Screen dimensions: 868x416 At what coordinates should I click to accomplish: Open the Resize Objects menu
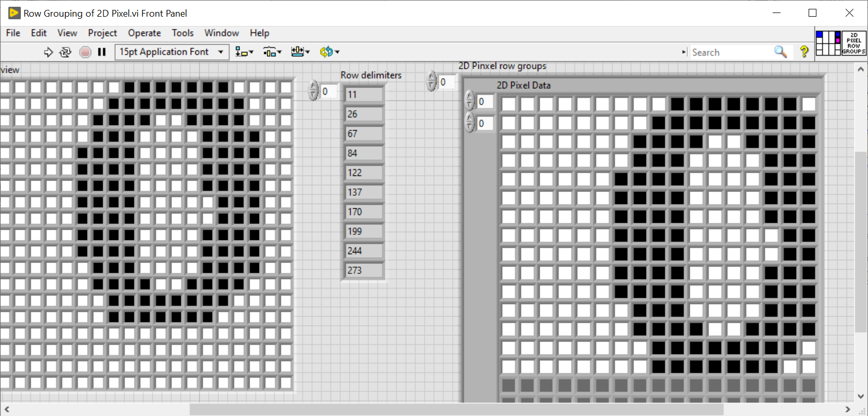(x=300, y=52)
